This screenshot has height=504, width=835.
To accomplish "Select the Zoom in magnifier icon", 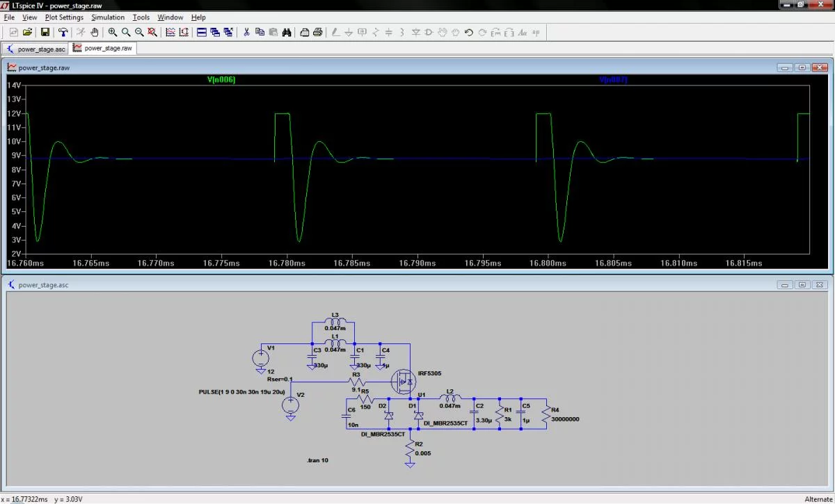I will [113, 32].
